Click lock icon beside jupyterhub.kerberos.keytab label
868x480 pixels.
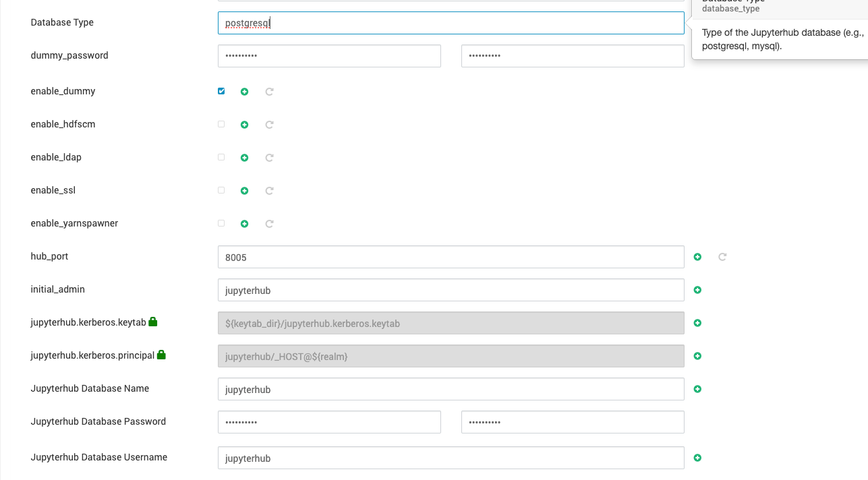[153, 322]
